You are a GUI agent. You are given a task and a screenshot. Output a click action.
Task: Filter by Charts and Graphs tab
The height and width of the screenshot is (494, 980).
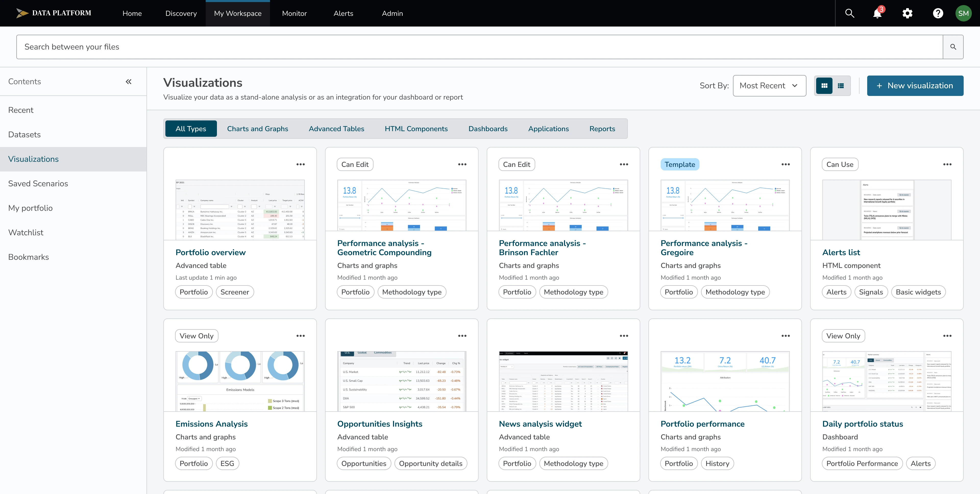click(258, 129)
